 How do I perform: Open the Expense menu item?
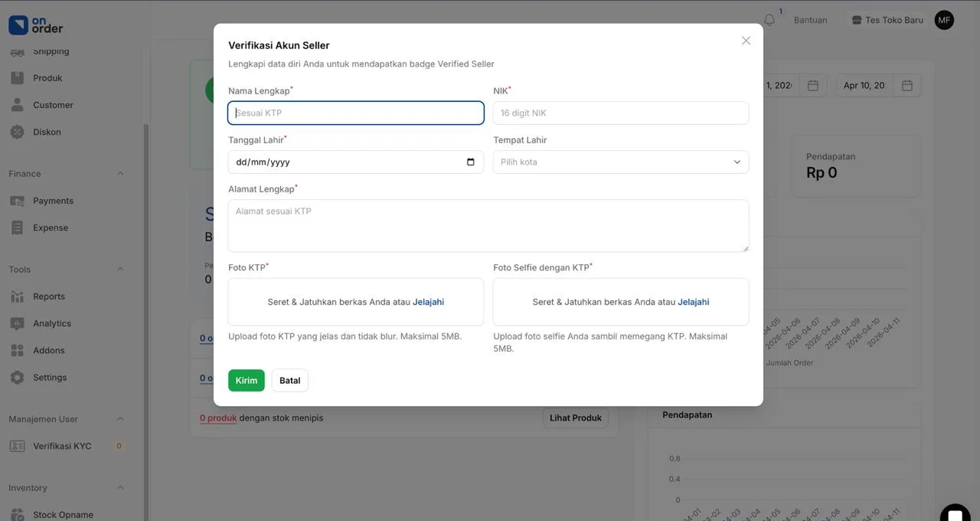pyautogui.click(x=51, y=228)
